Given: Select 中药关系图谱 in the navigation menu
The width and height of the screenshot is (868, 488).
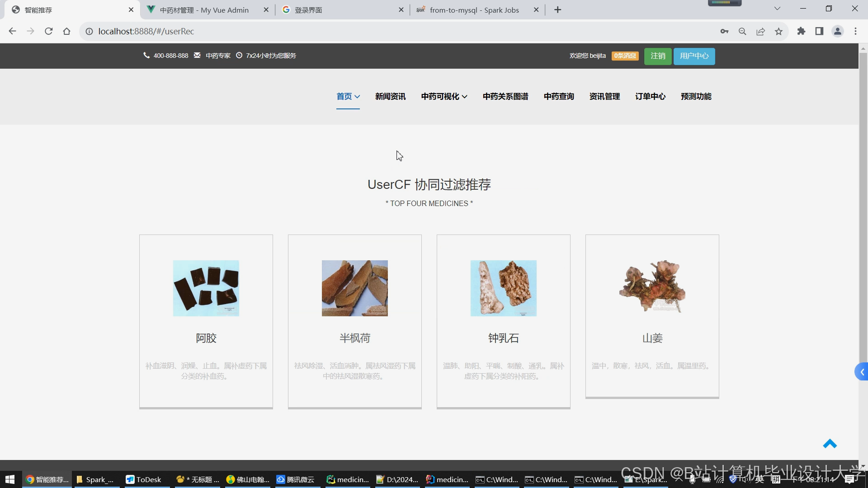Looking at the screenshot, I should click(x=505, y=96).
